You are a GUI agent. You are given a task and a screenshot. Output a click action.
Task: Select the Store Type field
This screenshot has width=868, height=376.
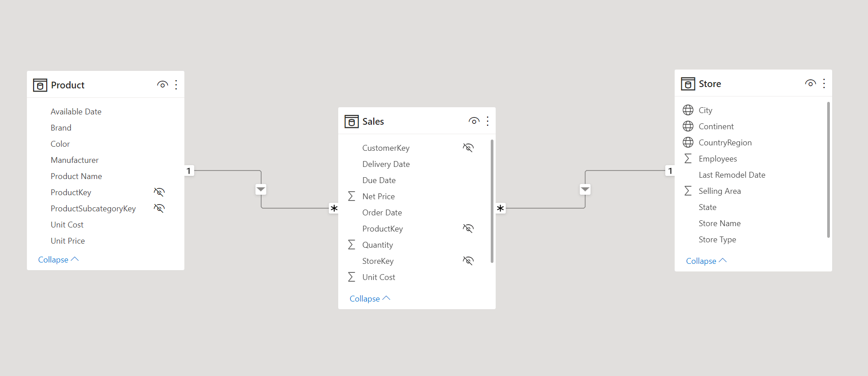tap(717, 240)
